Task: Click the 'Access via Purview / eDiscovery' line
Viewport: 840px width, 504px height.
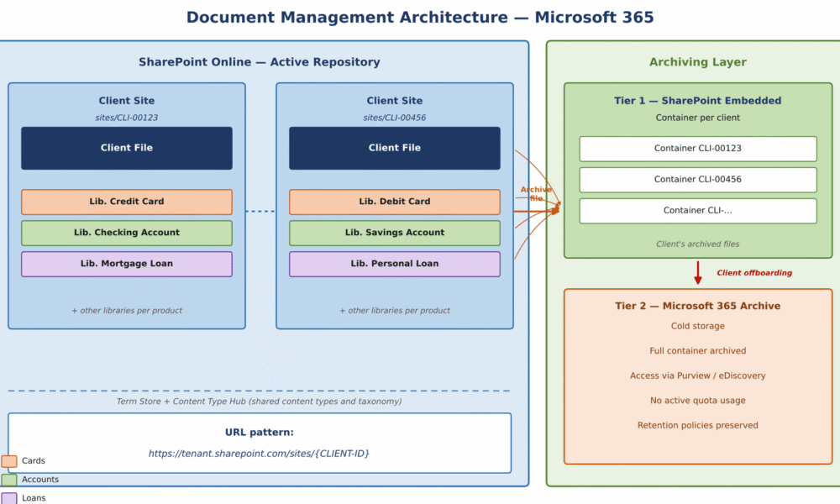Action: 697,376
